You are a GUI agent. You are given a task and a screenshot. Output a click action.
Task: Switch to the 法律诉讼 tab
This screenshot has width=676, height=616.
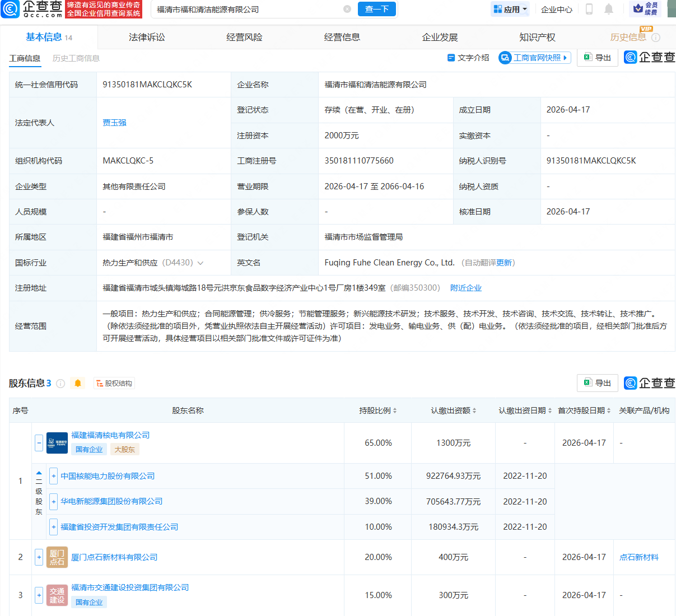146,37
